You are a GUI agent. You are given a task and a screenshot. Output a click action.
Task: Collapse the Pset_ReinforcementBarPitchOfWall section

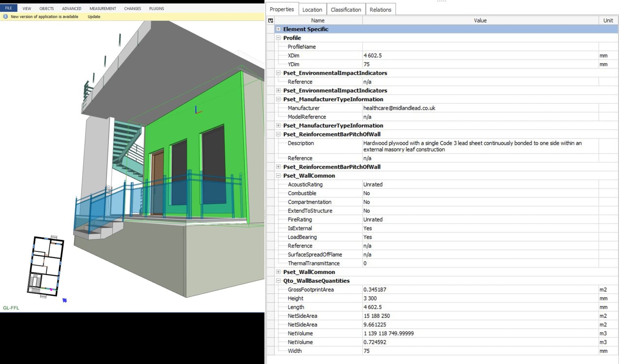point(278,134)
